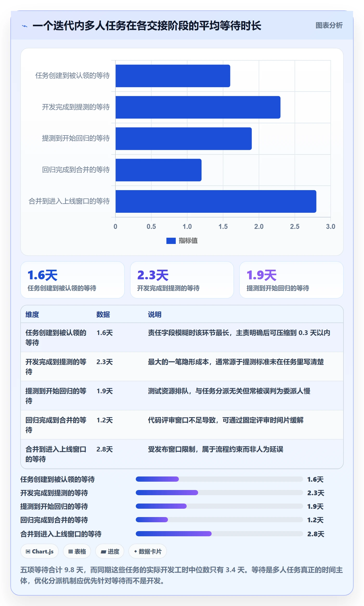The height and width of the screenshot is (606, 364).
Task: Click the 图表分析 label in header
Action: pyautogui.click(x=329, y=25)
